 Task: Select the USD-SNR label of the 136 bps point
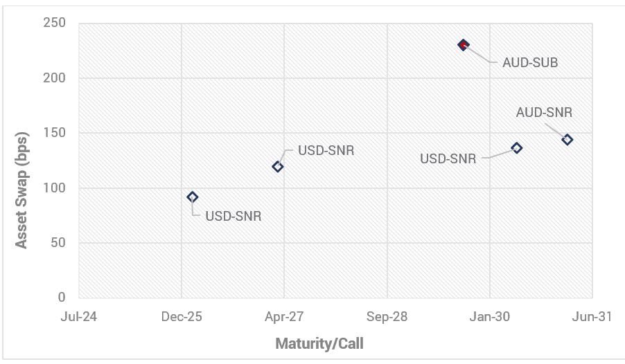tap(448, 158)
